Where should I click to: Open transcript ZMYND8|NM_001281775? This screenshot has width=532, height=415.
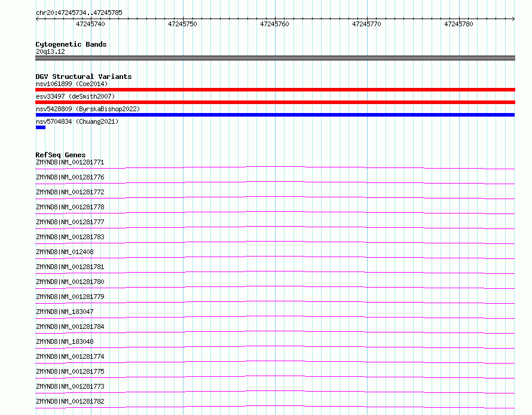70,371
